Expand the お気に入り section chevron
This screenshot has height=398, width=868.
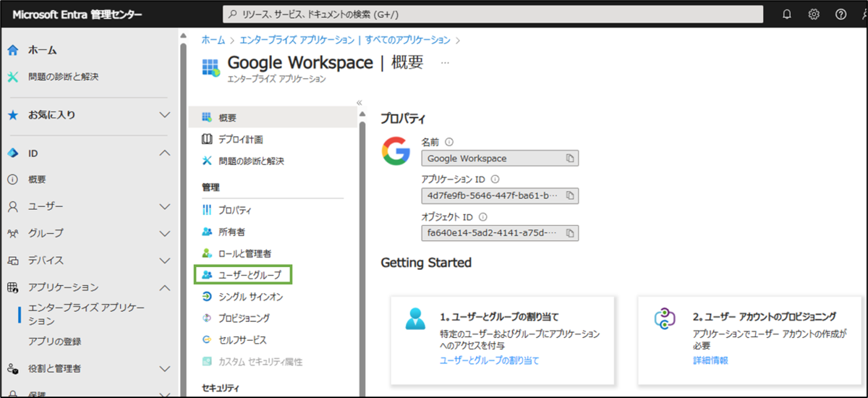[164, 115]
